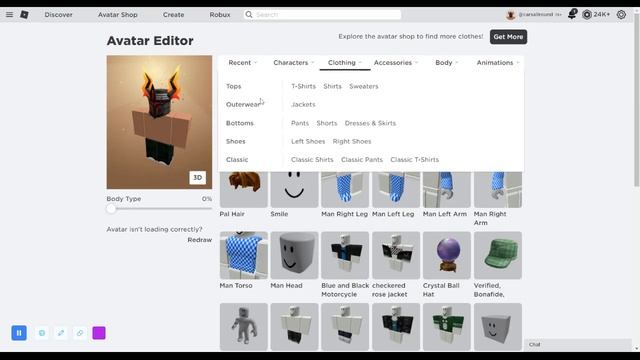Screen dimensions: 640x360
Task: Expand the Accessories dropdown tab
Action: pyautogui.click(x=396, y=63)
